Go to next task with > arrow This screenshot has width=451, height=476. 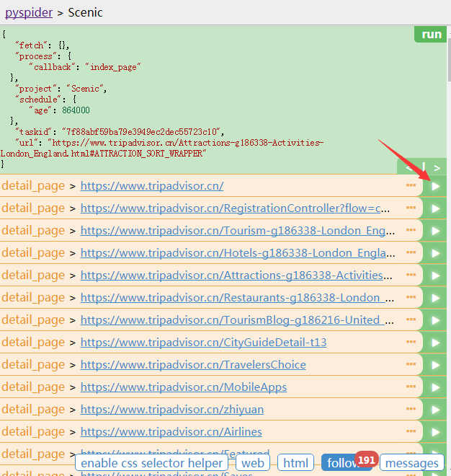437,168
